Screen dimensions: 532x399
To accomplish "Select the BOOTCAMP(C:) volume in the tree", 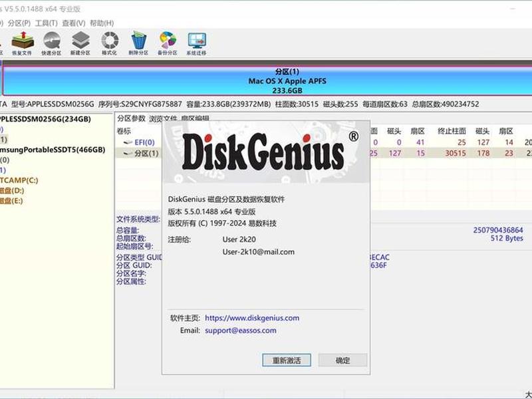I will pos(19,180).
